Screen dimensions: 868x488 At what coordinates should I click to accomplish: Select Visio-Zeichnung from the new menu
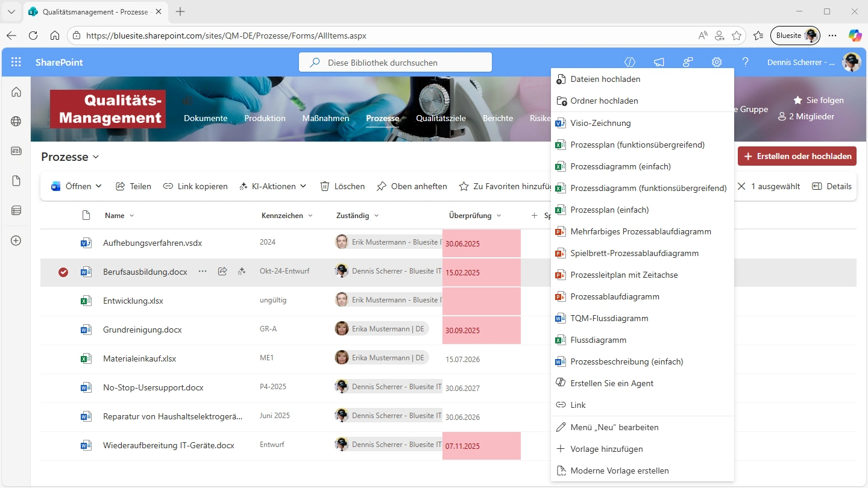click(x=600, y=123)
